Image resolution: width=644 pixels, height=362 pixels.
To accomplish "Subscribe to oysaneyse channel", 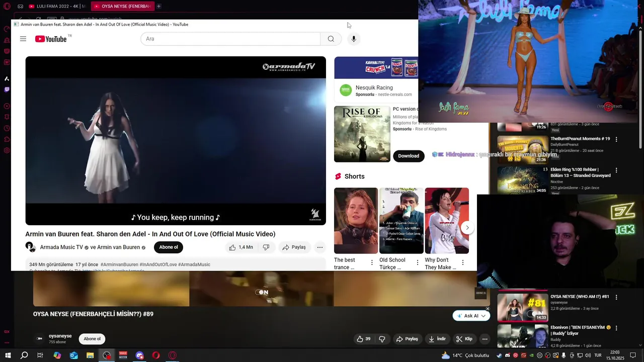I will click(92, 339).
